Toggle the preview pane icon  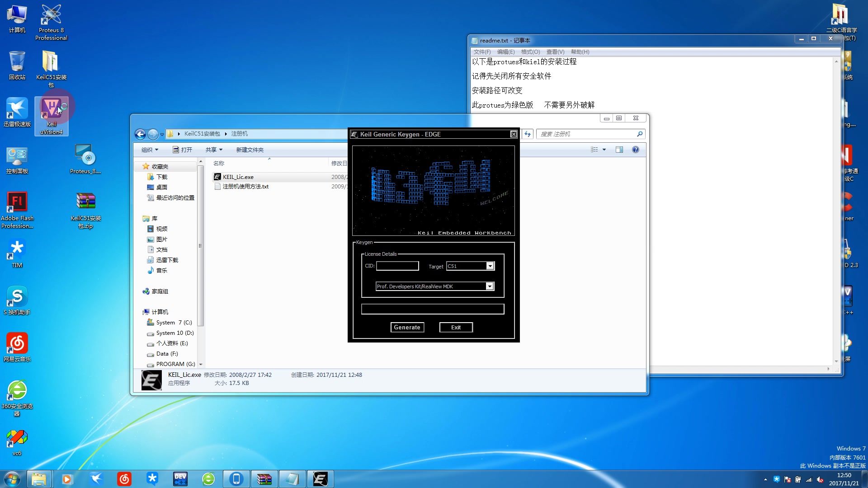619,150
